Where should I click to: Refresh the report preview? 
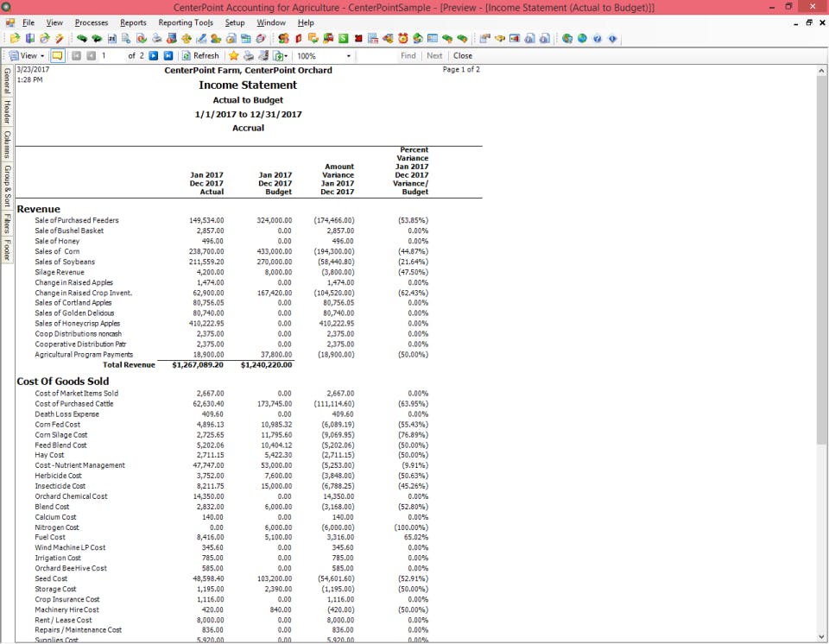200,55
